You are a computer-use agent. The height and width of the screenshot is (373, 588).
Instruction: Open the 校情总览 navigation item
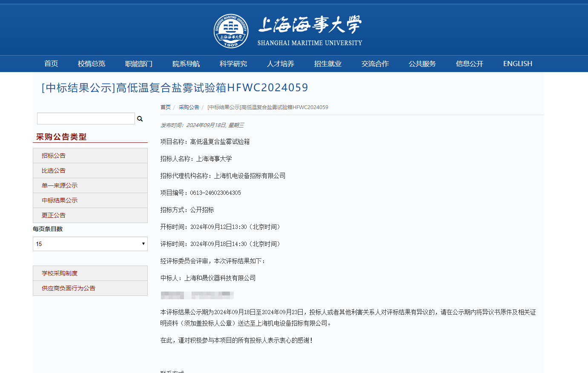(x=92, y=64)
